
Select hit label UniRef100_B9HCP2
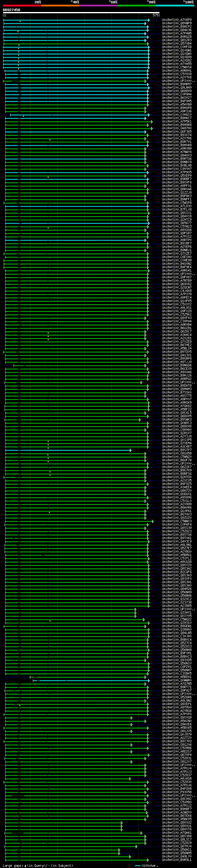(177, 26)
